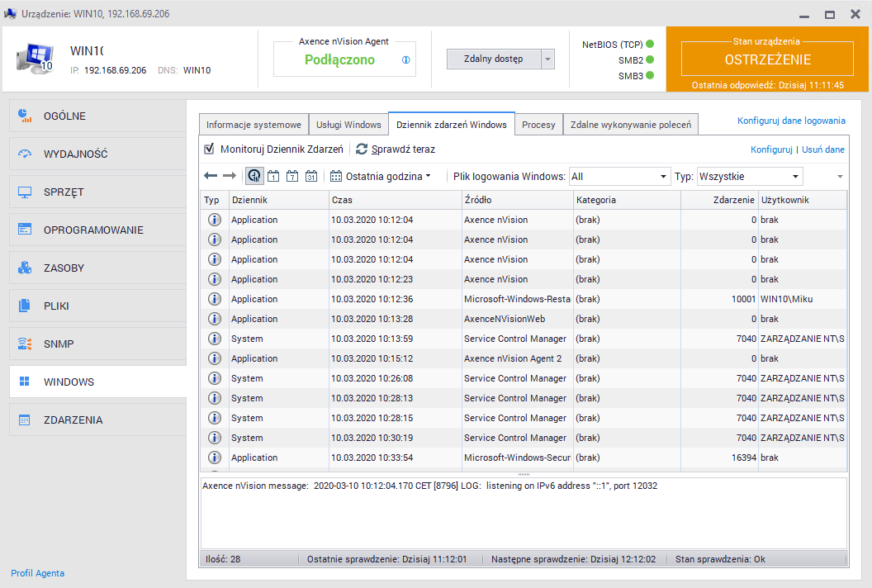Click the Usuń dane link
872x588 pixels.
(x=823, y=149)
